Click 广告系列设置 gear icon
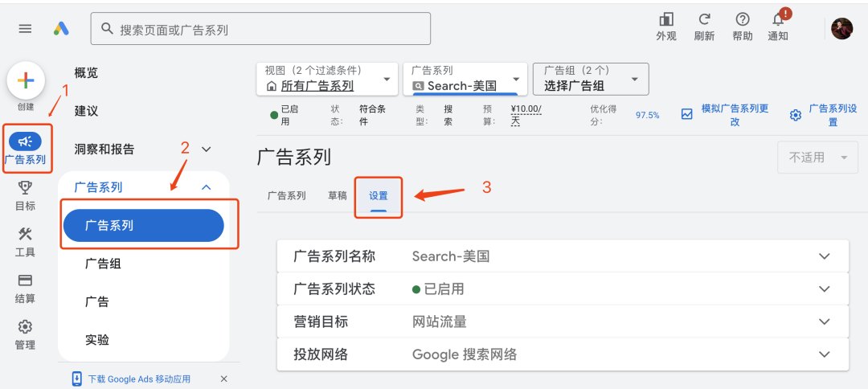The height and width of the screenshot is (389, 868). (x=796, y=115)
